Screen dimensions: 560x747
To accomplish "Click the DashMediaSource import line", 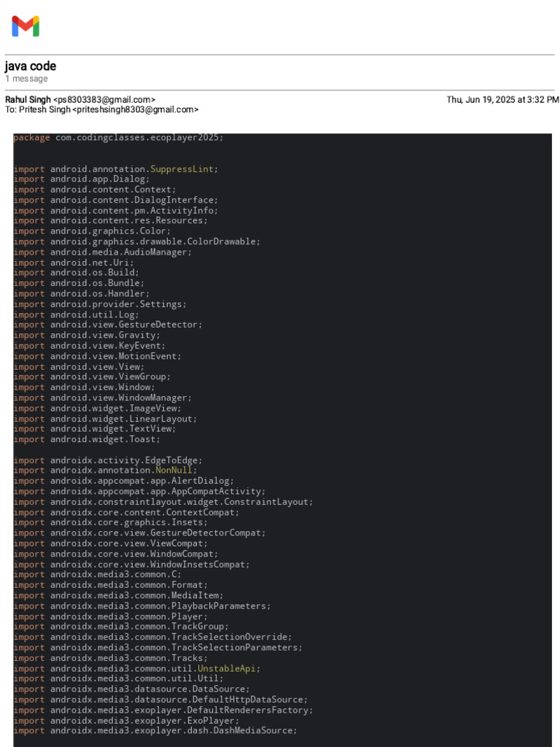I will 155,731.
